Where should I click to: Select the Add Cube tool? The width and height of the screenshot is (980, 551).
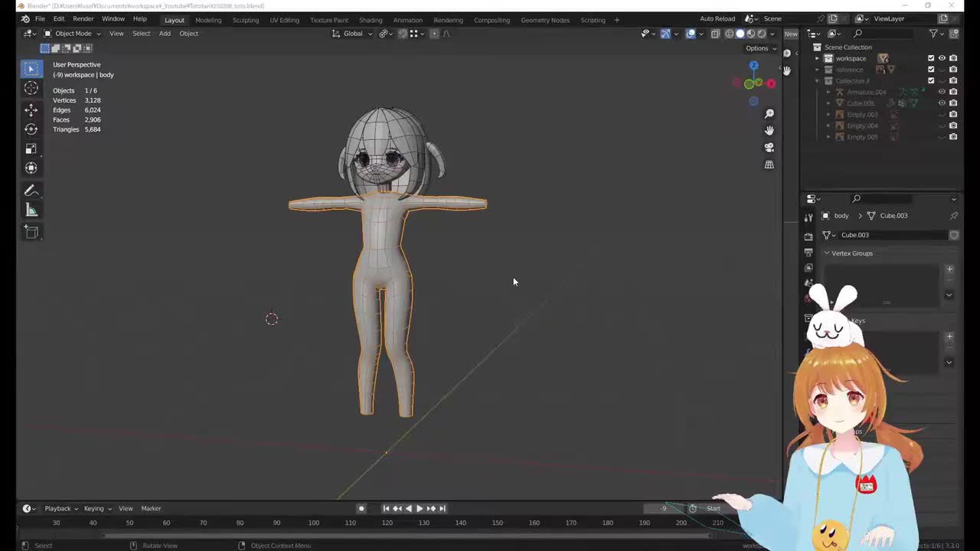coord(31,231)
